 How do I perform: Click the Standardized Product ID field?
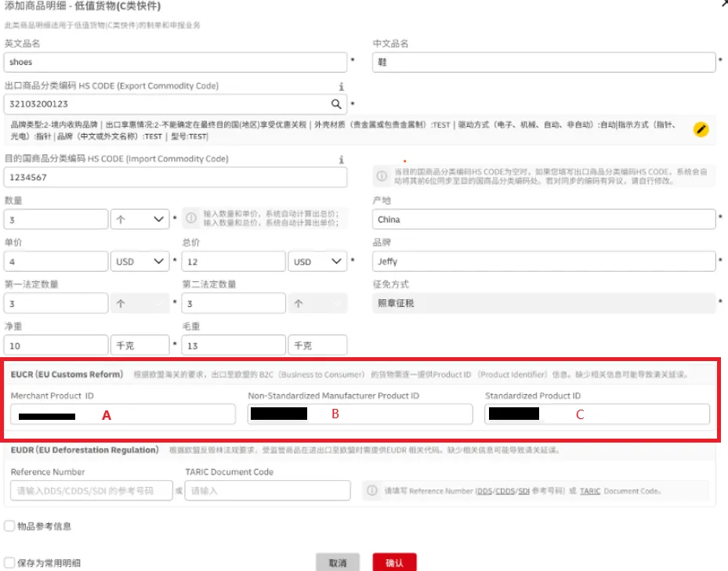tap(597, 414)
